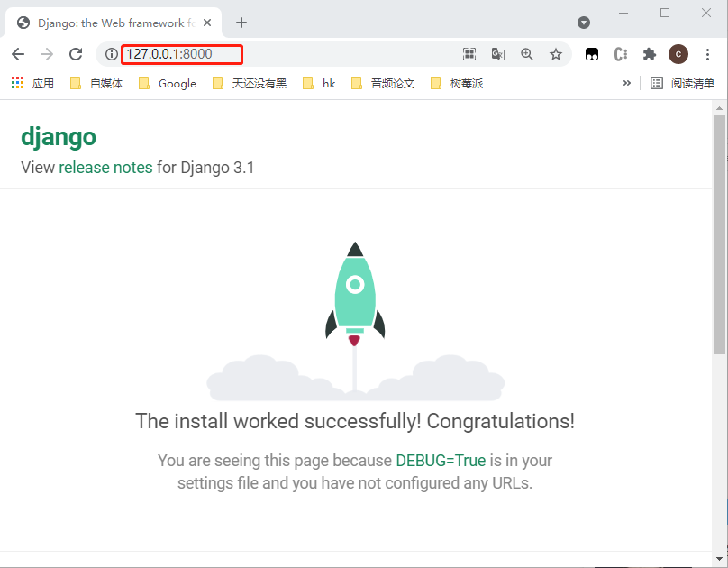This screenshot has height=568, width=728.
Task: Open the zoom magnifier icon
Action: [527, 54]
